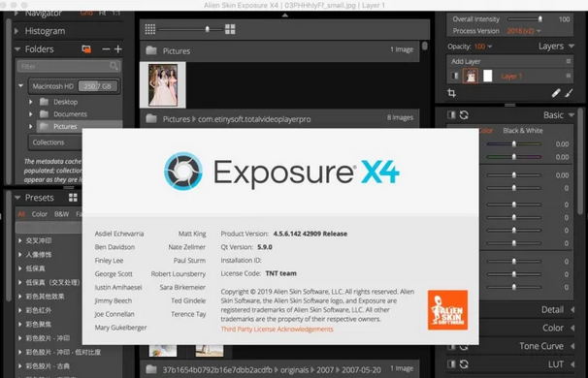Toggle Basic panel on/off switch
Screen dimensions: 588x378
point(451,115)
